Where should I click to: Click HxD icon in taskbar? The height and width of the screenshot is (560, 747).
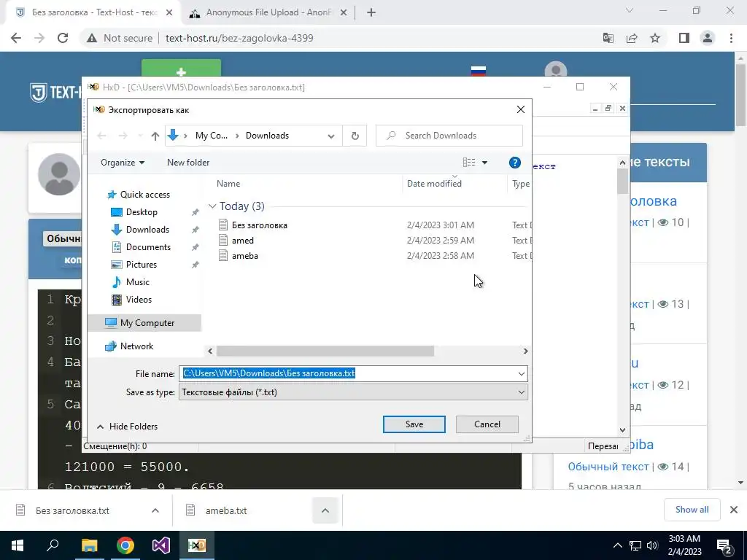[x=197, y=545]
